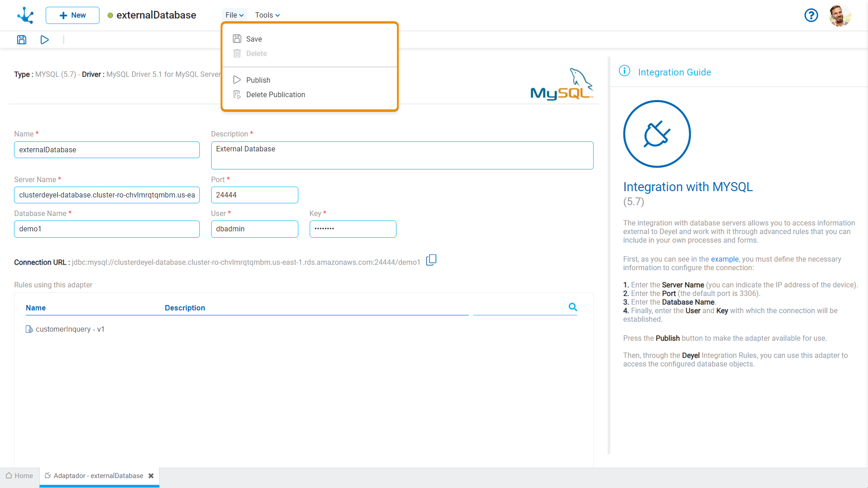The width and height of the screenshot is (868, 488).
Task: Click the copy Connection URL icon
Action: (432, 260)
